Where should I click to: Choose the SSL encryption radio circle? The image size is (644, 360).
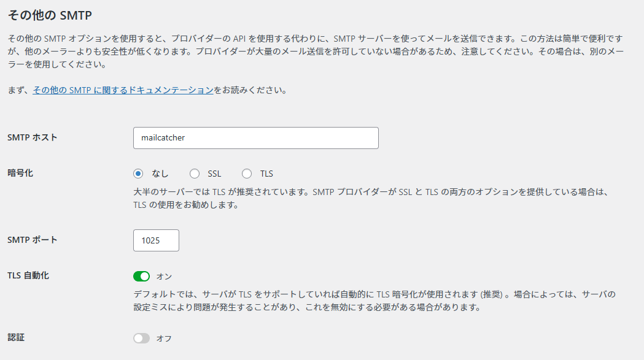point(195,174)
